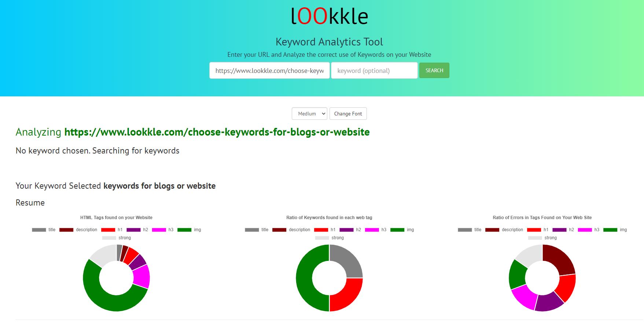
Task: Toggle h1 legend in HTML Tags chart
Action: [112, 230]
